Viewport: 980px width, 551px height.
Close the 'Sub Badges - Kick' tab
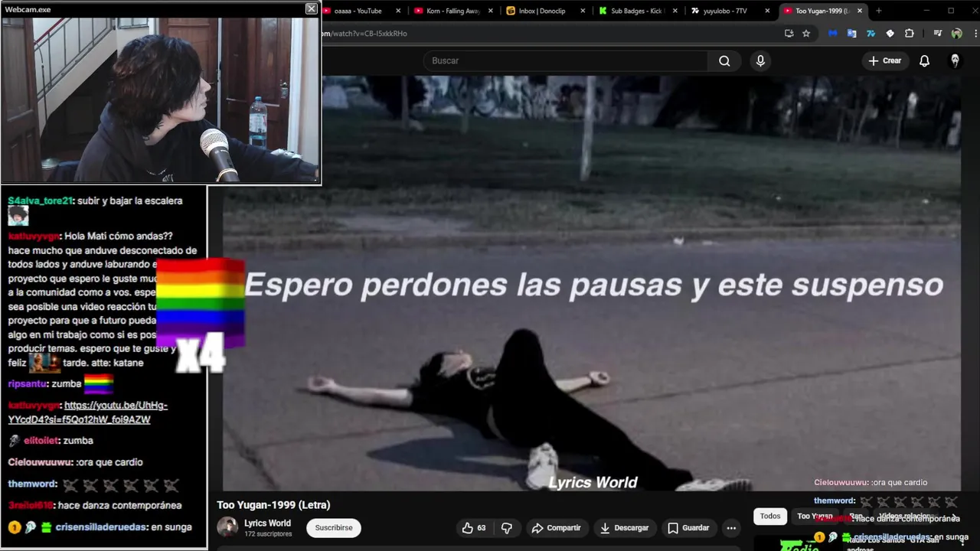tap(675, 11)
